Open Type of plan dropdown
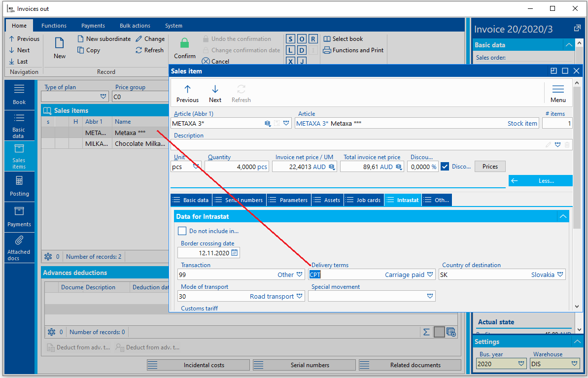Image resolution: width=588 pixels, height=378 pixels. click(x=103, y=97)
